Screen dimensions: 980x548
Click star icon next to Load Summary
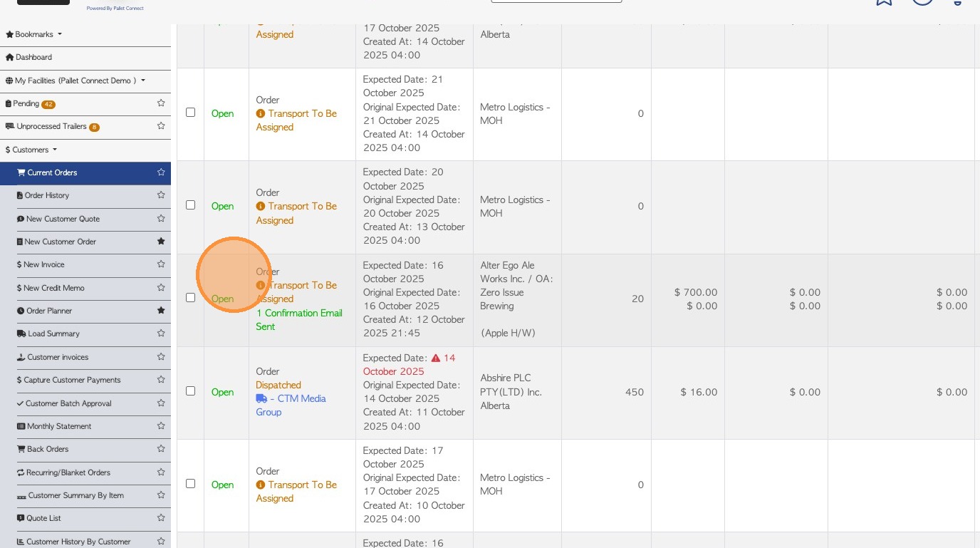(x=161, y=334)
